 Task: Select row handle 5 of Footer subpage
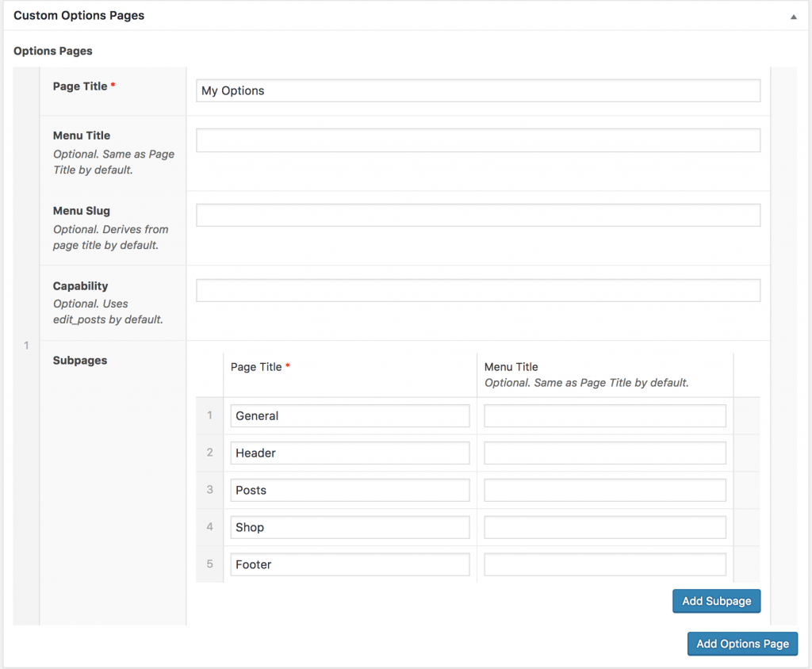[209, 564]
